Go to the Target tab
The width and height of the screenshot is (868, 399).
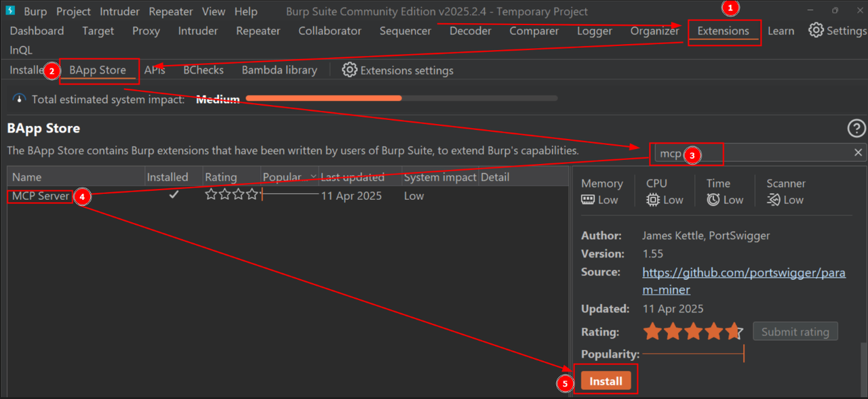98,31
